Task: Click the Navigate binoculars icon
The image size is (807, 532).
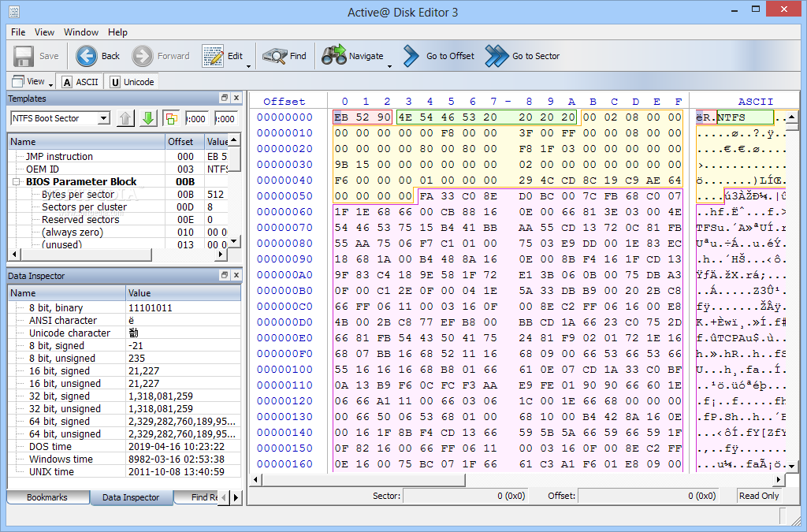Action: point(333,55)
